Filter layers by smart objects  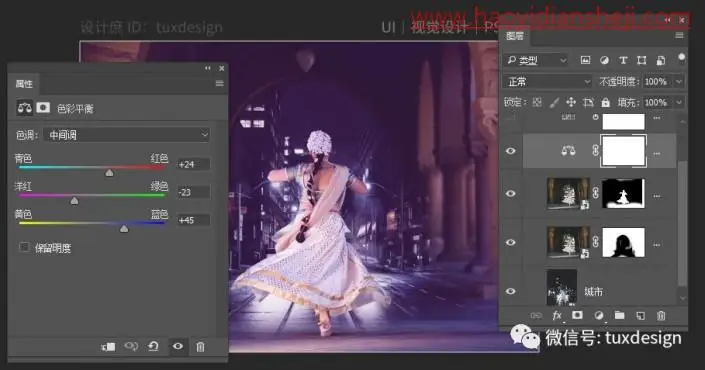click(660, 60)
